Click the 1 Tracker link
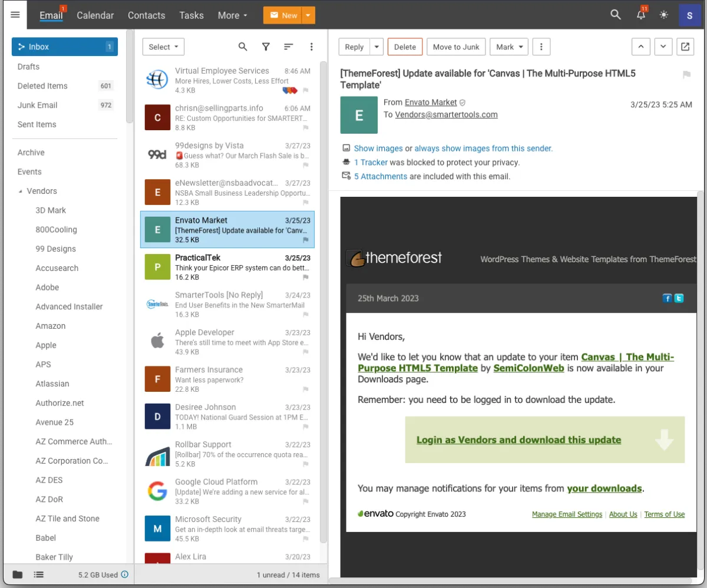The height and width of the screenshot is (588, 707). coord(371,163)
